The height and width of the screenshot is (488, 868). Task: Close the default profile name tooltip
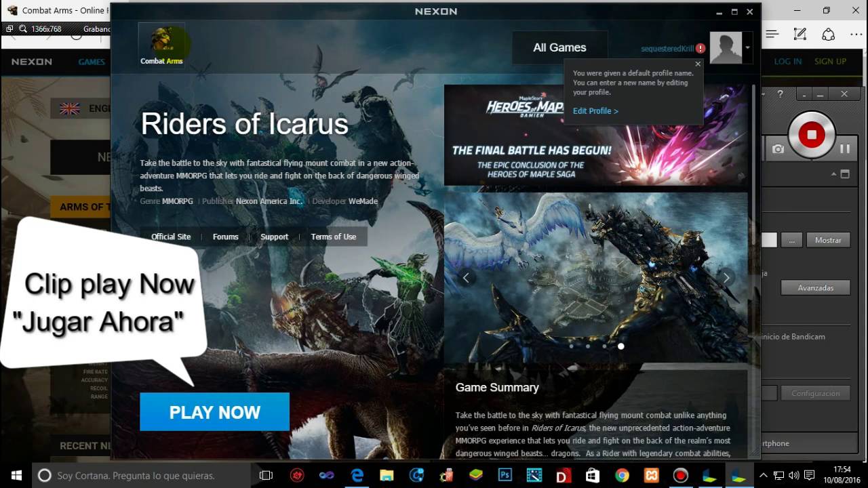(x=698, y=64)
